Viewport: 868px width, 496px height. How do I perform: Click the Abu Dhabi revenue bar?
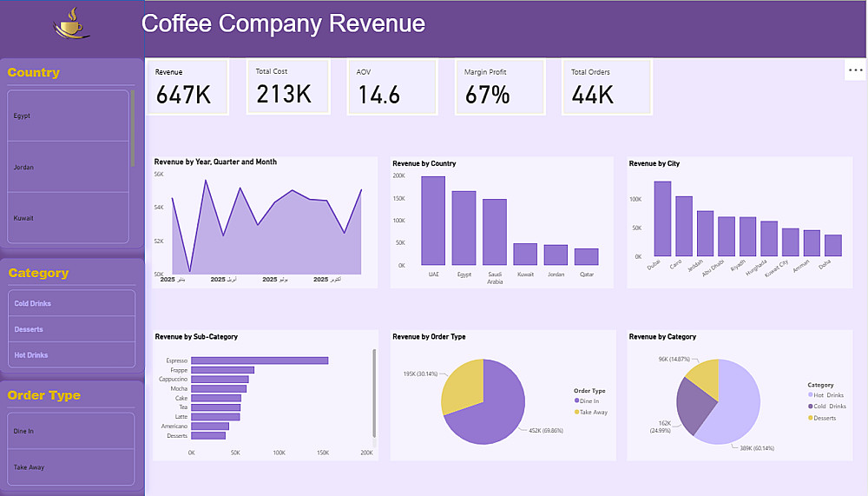tap(727, 236)
